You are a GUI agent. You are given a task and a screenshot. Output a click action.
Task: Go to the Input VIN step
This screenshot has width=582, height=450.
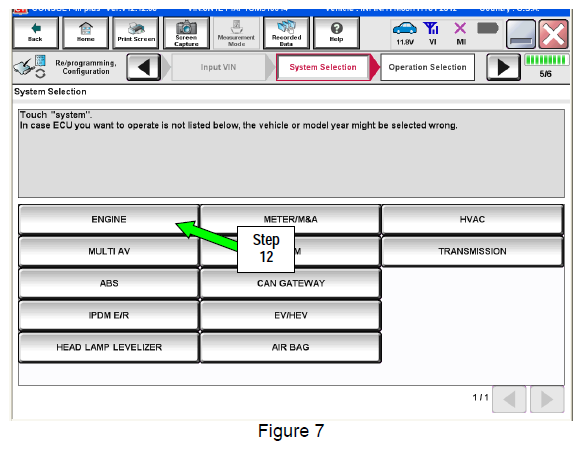[218, 67]
